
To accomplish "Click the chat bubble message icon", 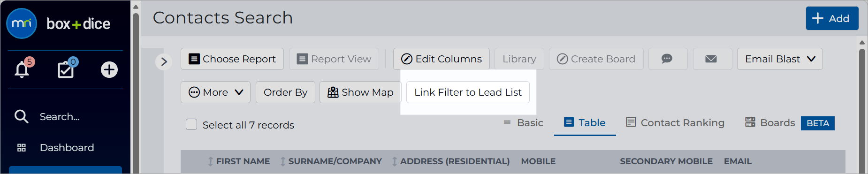I will (667, 59).
